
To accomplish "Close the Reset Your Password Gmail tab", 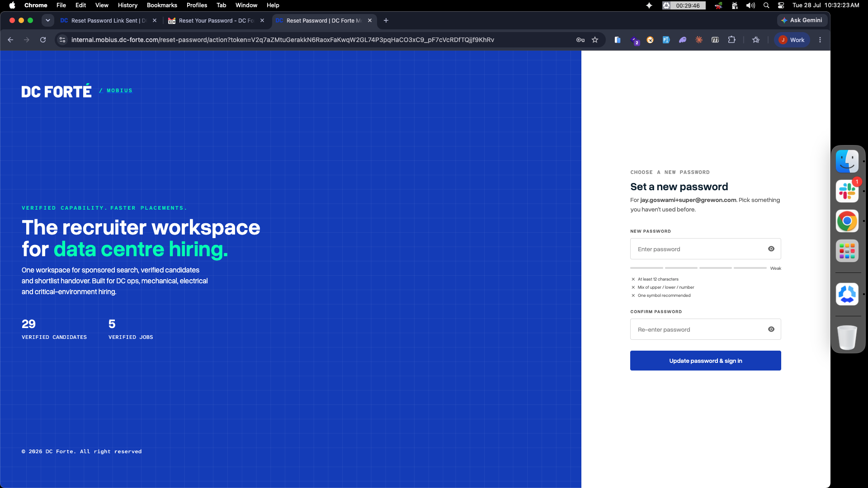I will (262, 21).
